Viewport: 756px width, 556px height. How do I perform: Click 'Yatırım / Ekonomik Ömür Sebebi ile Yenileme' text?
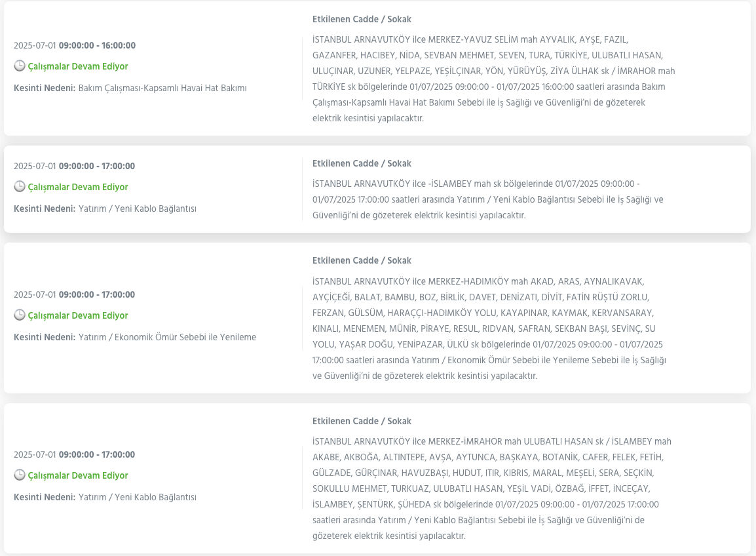tap(167, 337)
